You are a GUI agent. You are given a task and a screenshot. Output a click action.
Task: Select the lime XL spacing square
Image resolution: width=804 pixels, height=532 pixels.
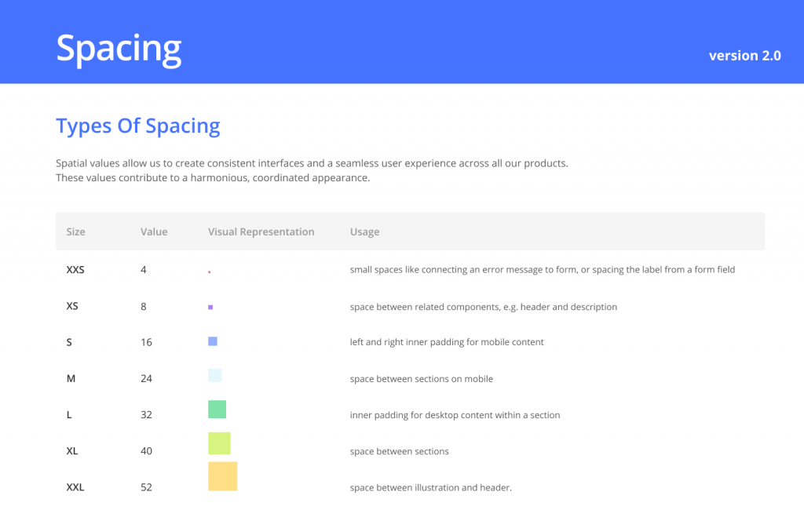220,443
